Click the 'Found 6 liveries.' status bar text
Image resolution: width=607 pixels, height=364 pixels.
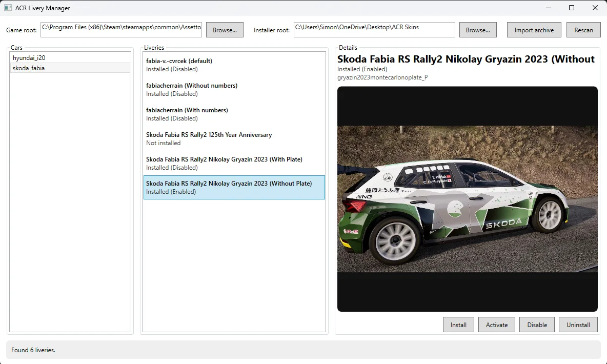click(33, 350)
